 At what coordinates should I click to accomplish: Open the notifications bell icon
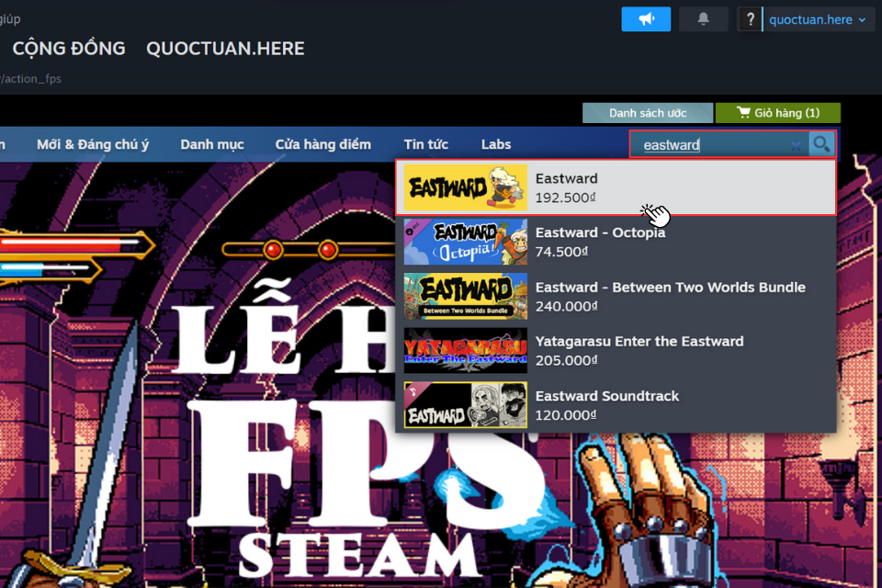pyautogui.click(x=703, y=19)
